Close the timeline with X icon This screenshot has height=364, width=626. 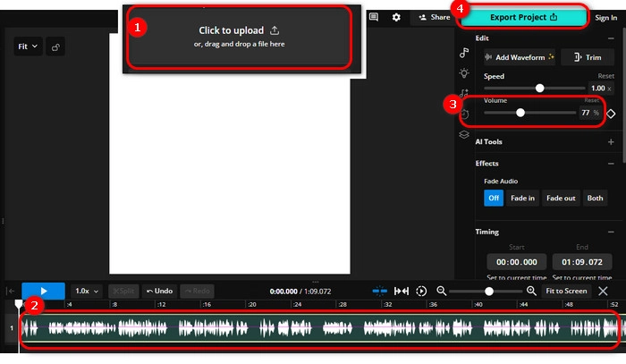pyautogui.click(x=603, y=291)
